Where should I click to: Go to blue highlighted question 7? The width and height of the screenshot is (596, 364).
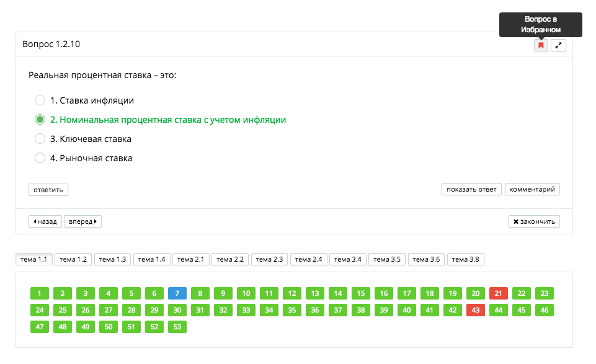pyautogui.click(x=177, y=293)
